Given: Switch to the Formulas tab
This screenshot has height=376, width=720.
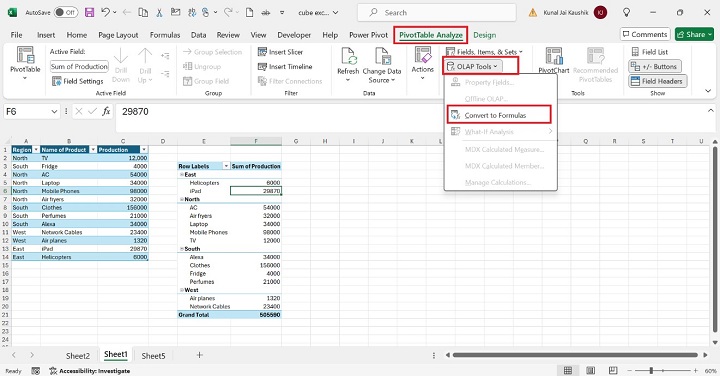Looking at the screenshot, I should [x=165, y=35].
